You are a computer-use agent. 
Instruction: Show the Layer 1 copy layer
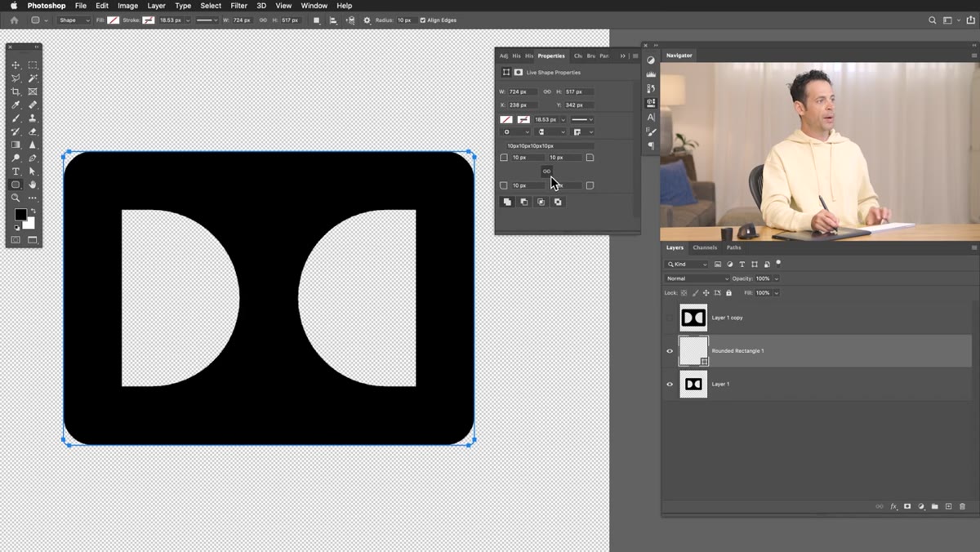[670, 318]
